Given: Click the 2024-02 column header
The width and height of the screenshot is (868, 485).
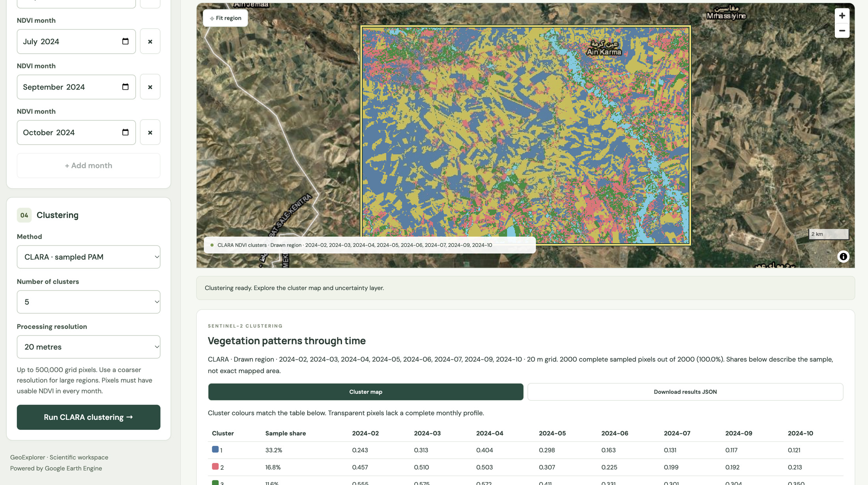Looking at the screenshot, I should pos(365,433).
